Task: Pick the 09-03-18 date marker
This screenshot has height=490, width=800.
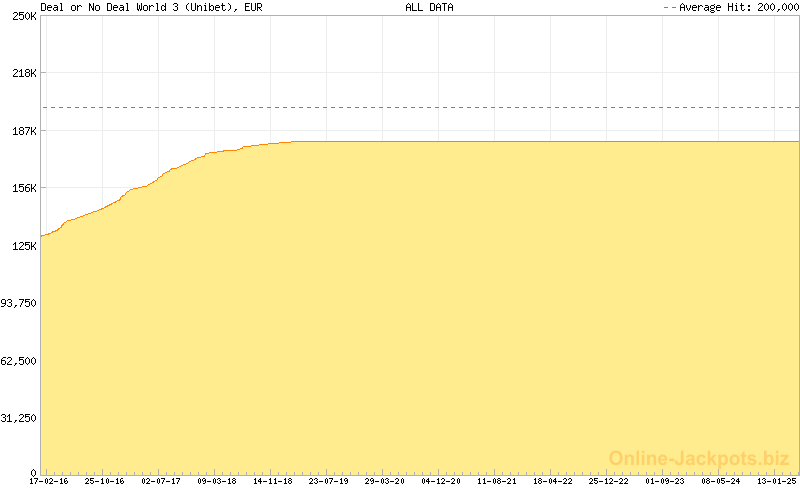Action: click(x=216, y=481)
